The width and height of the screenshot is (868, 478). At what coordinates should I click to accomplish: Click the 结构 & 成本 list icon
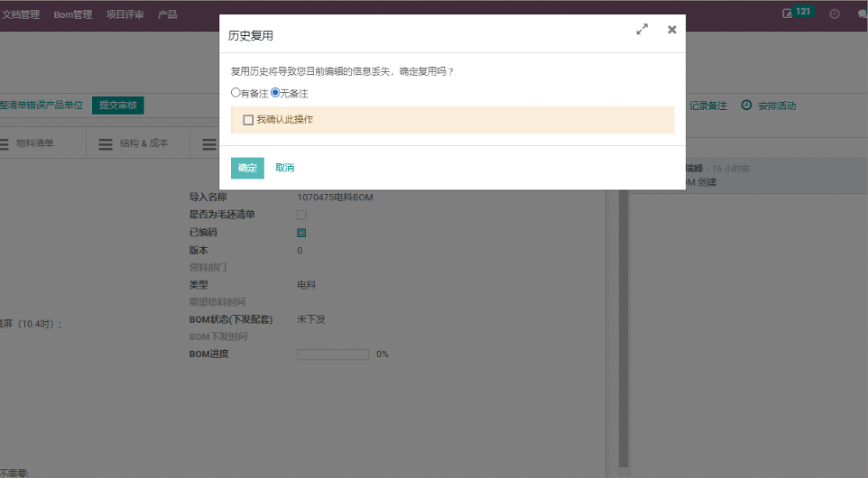pos(106,143)
